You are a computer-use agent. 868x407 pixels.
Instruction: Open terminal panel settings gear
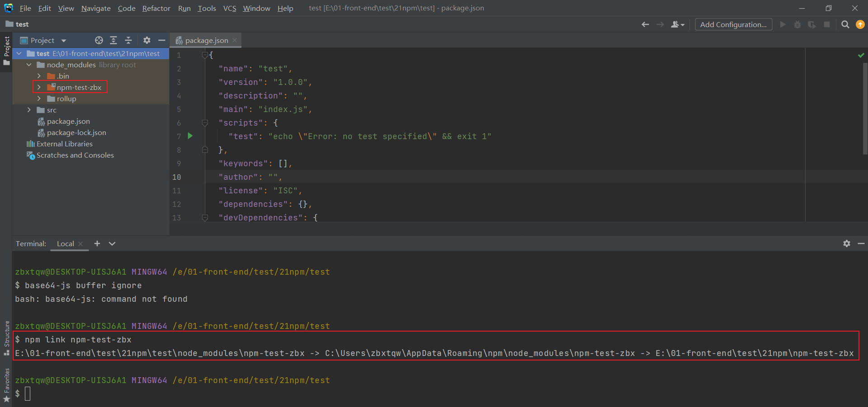pos(847,243)
